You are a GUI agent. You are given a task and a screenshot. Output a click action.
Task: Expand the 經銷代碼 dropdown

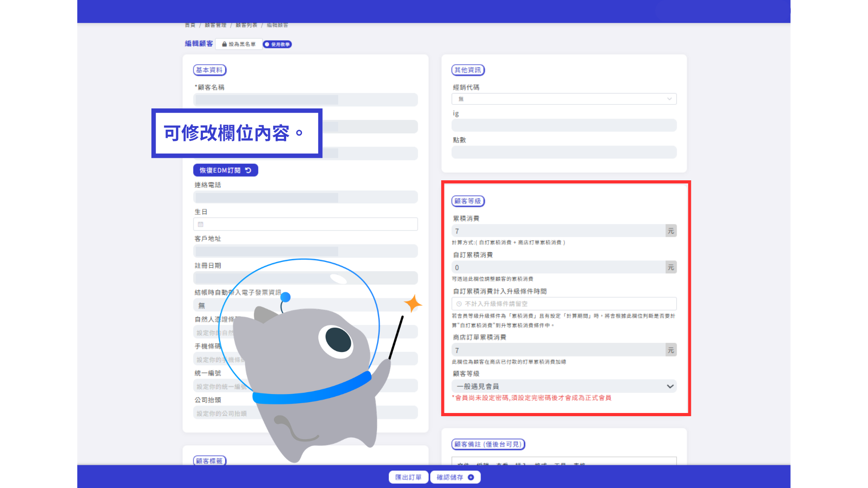click(x=564, y=99)
